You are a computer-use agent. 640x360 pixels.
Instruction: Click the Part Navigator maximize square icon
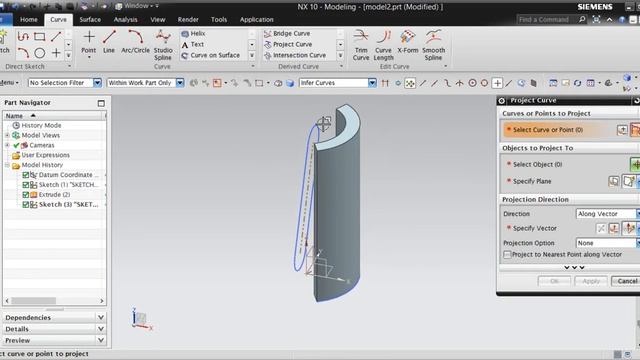coord(101,103)
